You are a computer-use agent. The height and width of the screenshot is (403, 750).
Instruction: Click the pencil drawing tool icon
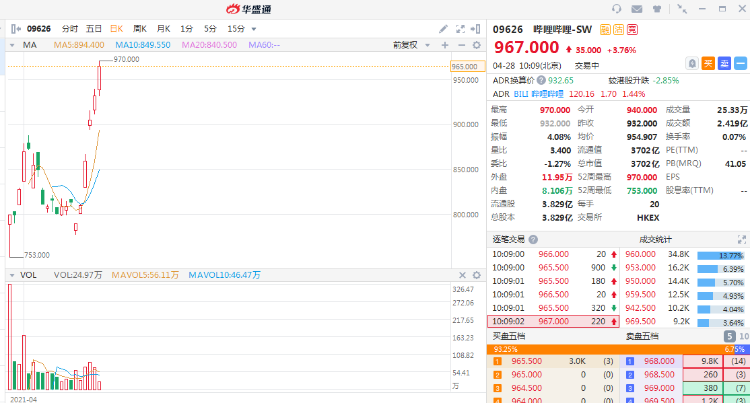coord(444,29)
